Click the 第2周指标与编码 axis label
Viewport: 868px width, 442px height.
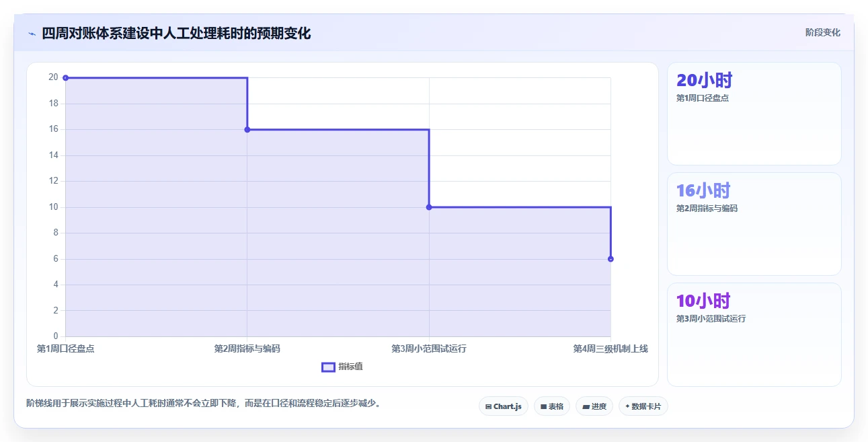click(247, 348)
